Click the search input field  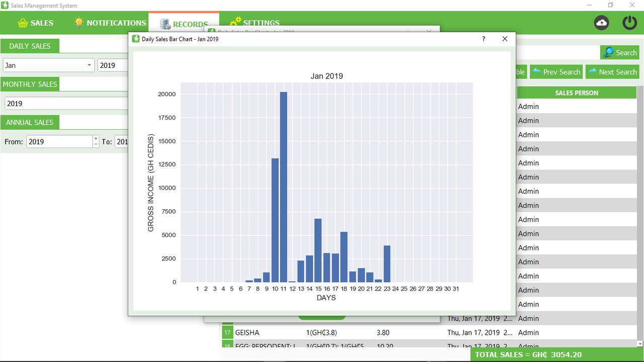coord(557,52)
